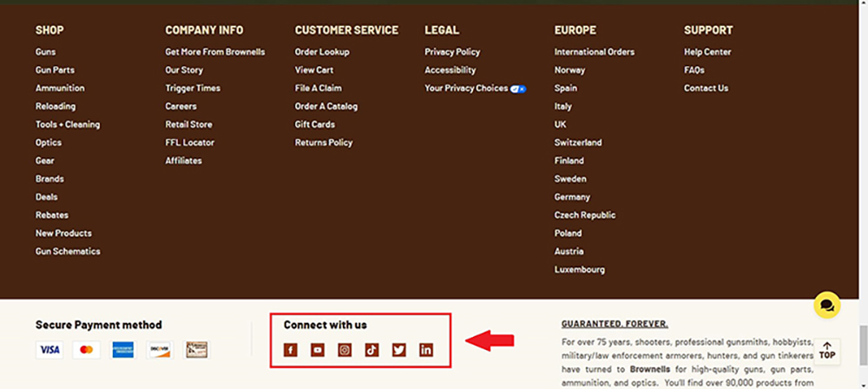Select the Norway site link
Screen dimensions: 868x389
click(x=569, y=70)
